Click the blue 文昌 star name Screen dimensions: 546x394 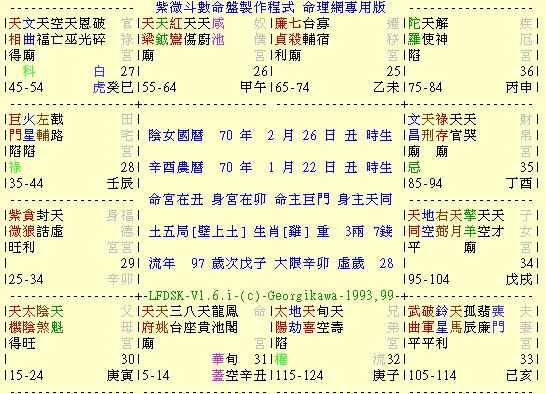[414, 127]
